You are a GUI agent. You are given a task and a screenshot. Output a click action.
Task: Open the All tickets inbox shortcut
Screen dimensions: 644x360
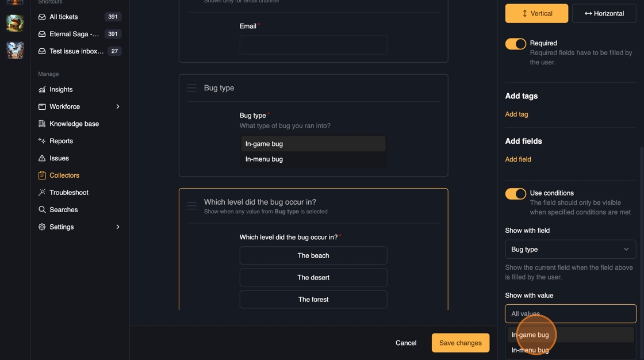click(x=63, y=17)
